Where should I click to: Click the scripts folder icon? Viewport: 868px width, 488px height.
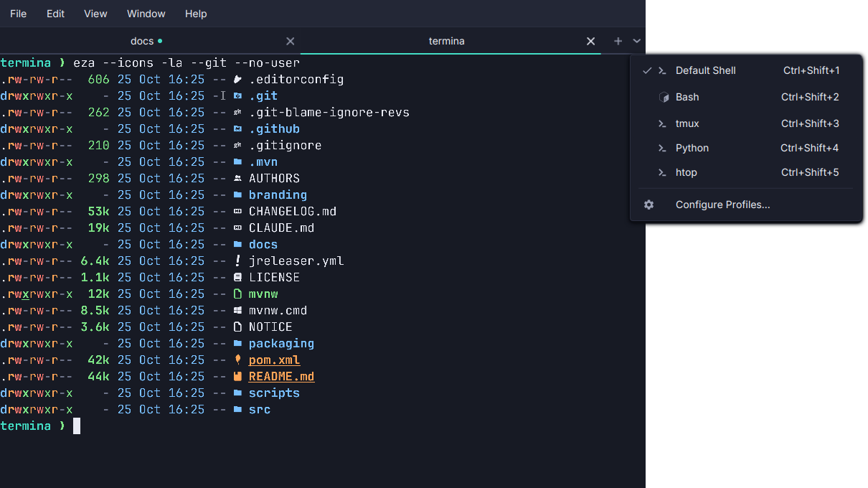click(238, 393)
